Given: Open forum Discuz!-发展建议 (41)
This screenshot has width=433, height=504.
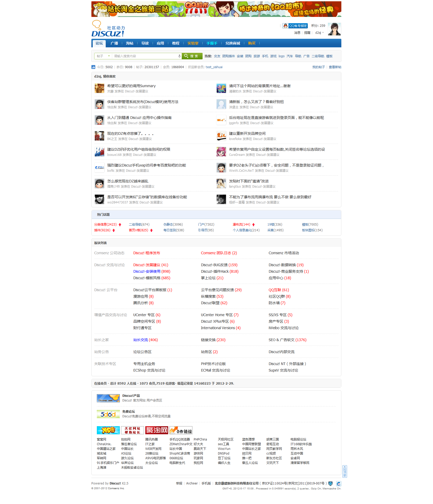Looking at the screenshot, I should click(x=151, y=265).
